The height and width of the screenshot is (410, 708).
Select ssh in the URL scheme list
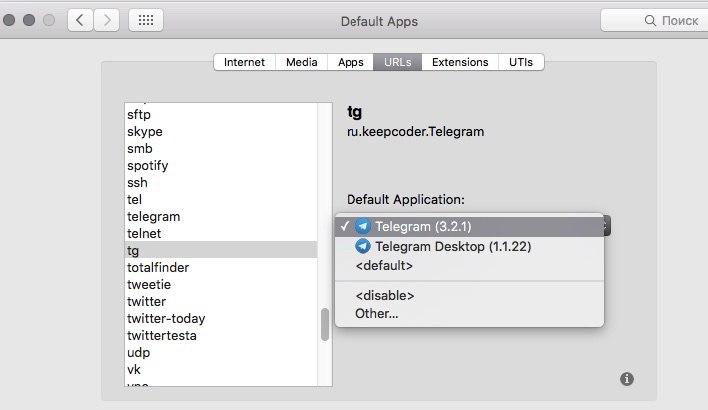point(221,182)
